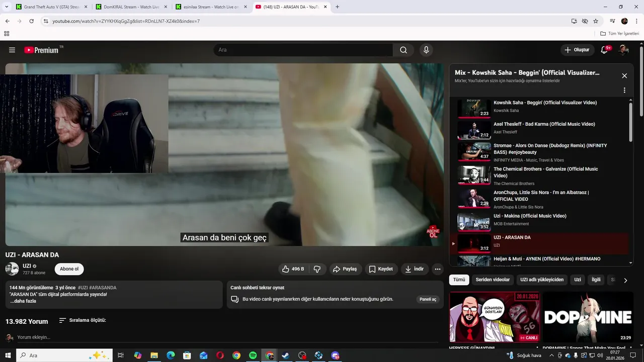Image resolution: width=644 pixels, height=362 pixels.
Task: Start voice search with microphone icon
Action: pyautogui.click(x=426, y=50)
